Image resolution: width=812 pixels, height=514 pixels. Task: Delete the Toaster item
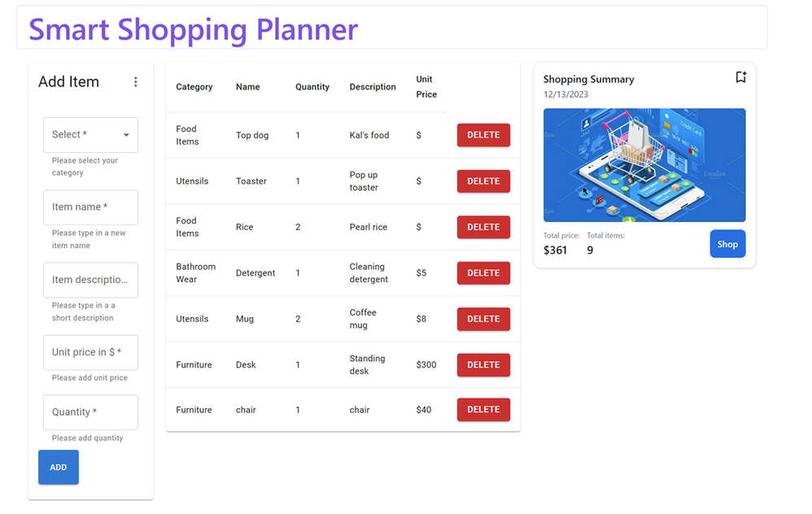pyautogui.click(x=483, y=181)
